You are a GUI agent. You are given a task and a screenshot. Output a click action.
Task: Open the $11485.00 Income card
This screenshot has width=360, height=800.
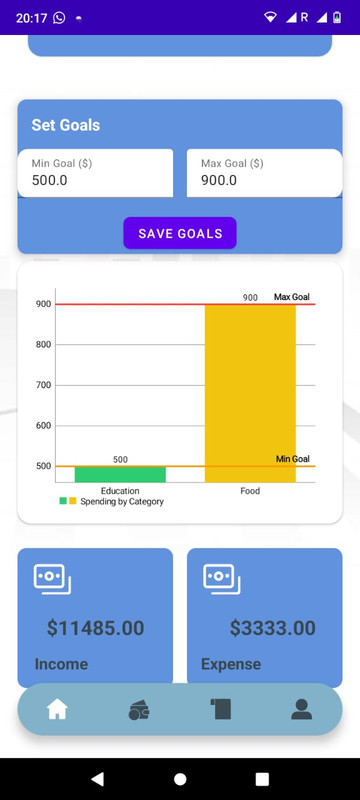click(95, 618)
